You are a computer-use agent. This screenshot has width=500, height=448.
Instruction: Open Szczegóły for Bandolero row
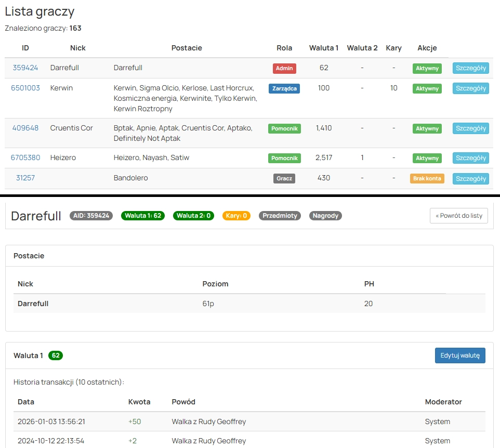(470, 178)
